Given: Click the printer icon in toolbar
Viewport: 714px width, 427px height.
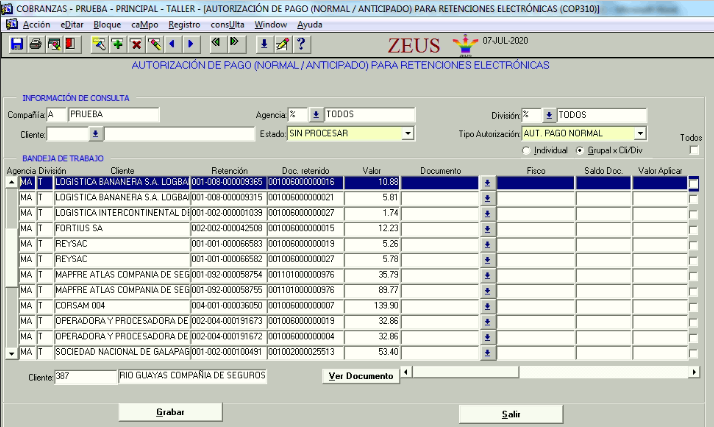Looking at the screenshot, I should tap(35, 44).
